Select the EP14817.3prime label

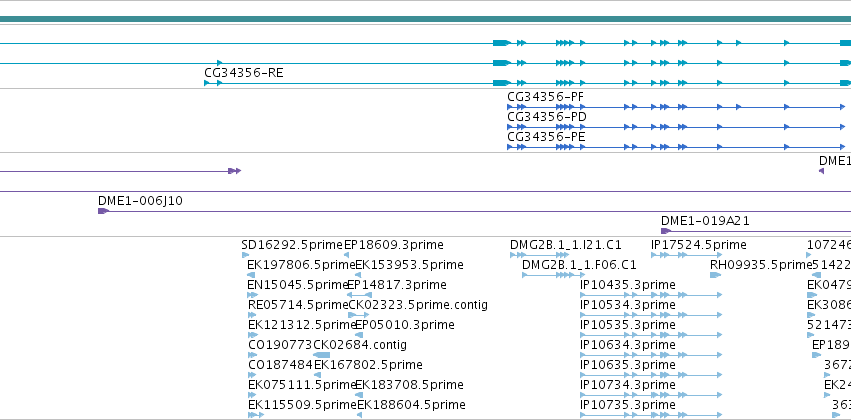pyautogui.click(x=397, y=285)
